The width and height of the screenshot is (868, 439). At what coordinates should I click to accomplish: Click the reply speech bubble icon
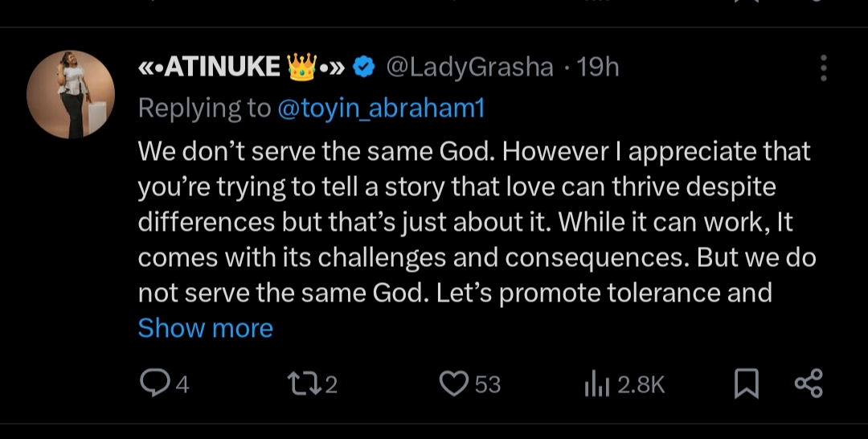[x=152, y=384]
